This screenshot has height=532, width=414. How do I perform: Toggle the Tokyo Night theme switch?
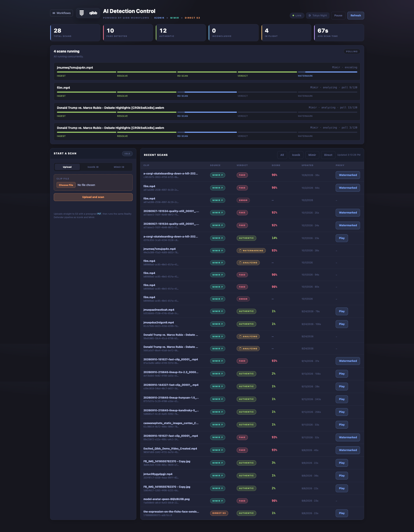click(x=317, y=16)
